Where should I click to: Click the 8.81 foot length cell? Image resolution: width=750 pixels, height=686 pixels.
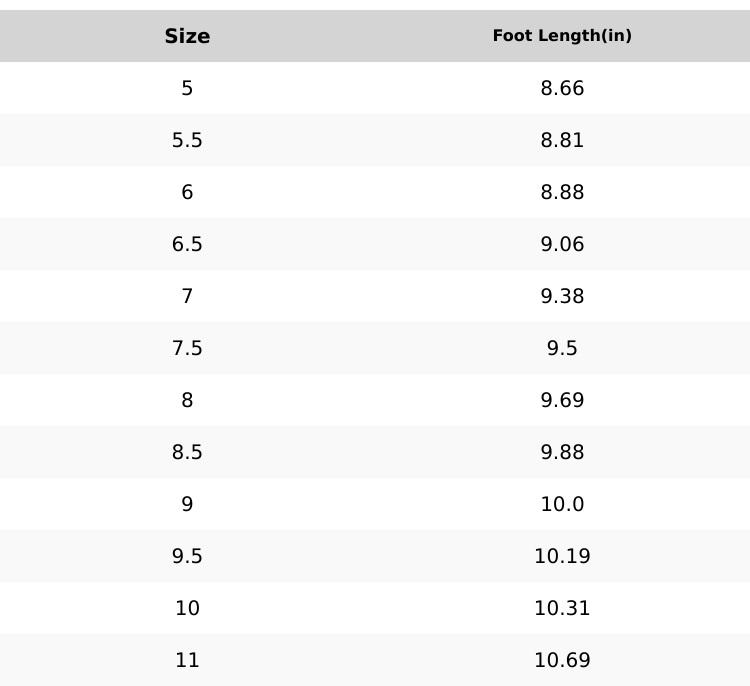562,140
